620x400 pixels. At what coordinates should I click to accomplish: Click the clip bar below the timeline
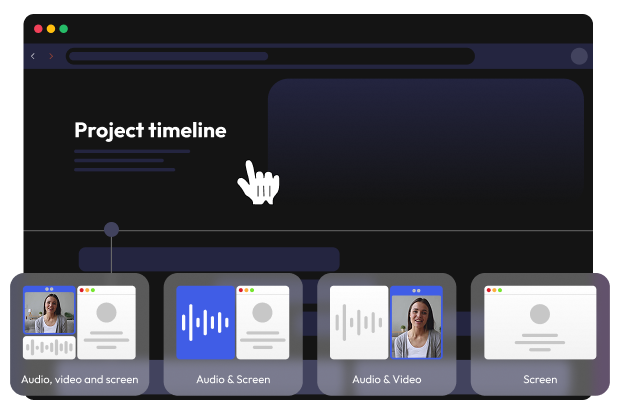(208, 259)
